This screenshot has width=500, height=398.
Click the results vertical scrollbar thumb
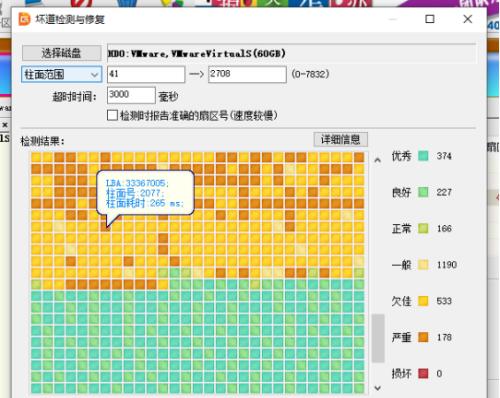(378, 338)
